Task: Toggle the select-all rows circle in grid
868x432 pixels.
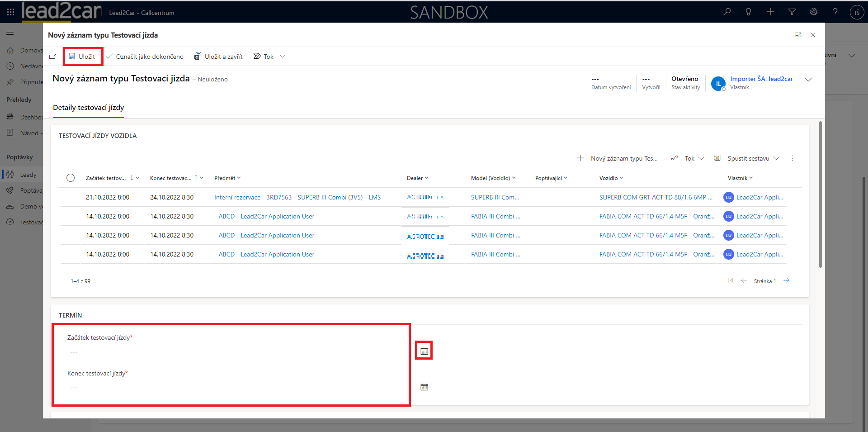Action: [71, 178]
